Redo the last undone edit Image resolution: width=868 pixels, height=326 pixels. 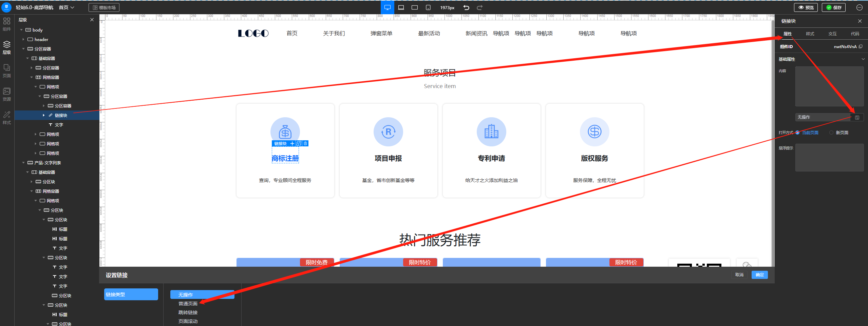(x=479, y=7)
